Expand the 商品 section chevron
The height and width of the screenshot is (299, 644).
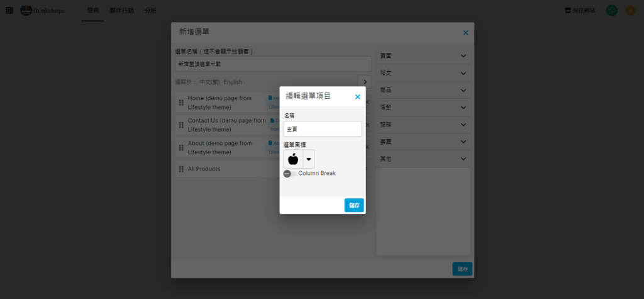coord(463,91)
